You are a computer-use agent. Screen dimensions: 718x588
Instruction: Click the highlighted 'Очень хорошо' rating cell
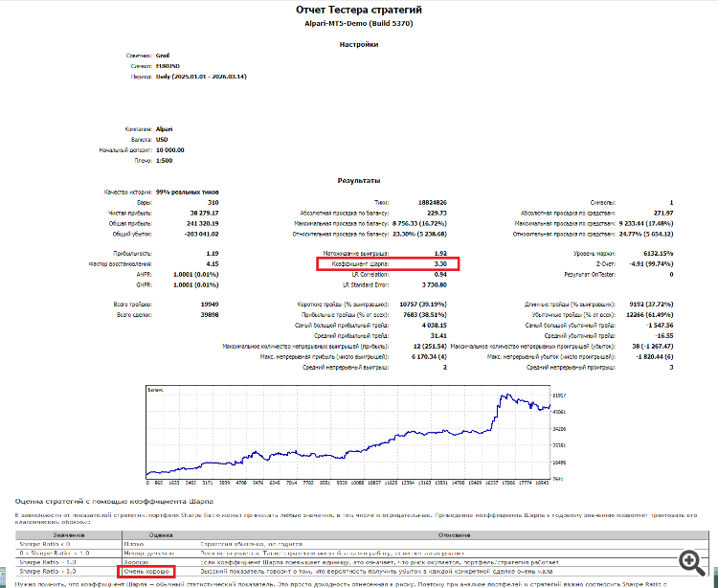[146, 572]
